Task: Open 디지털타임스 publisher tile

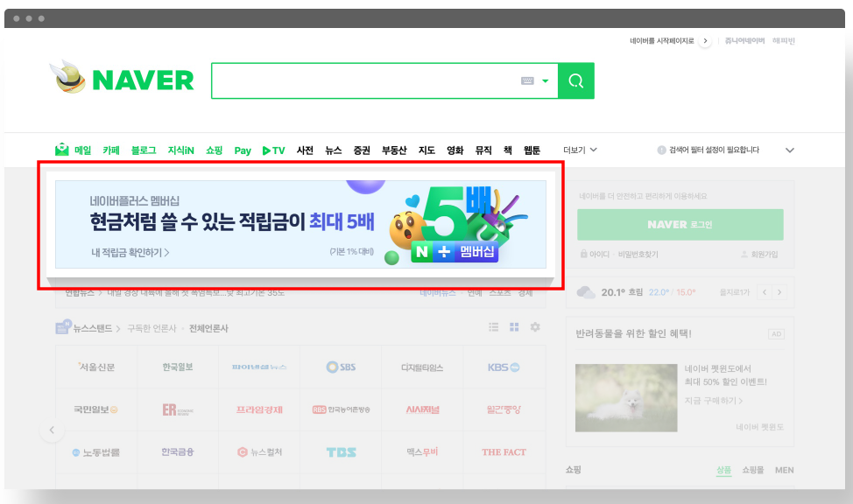Action: point(422,367)
